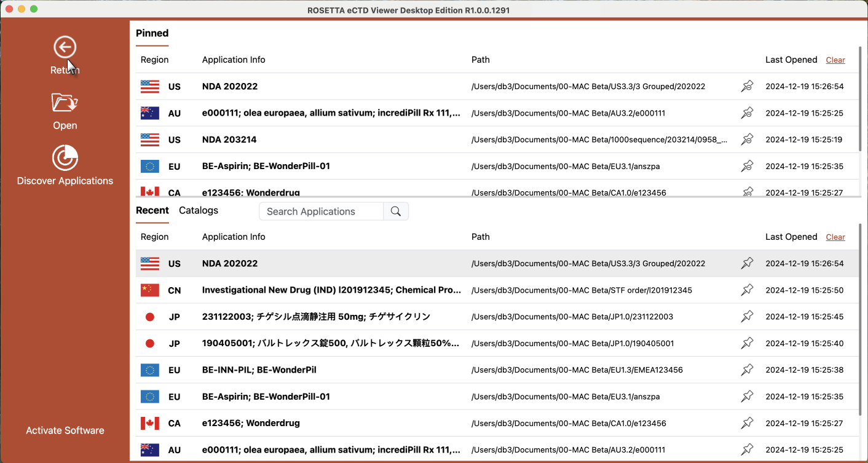868x463 pixels.
Task: Select the Recent tab
Action: (152, 210)
